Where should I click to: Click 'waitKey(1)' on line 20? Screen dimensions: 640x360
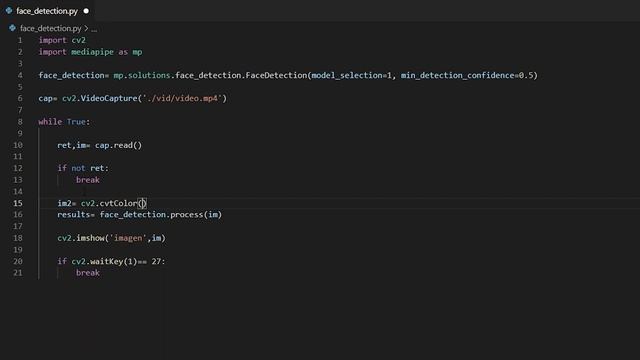[113, 261]
